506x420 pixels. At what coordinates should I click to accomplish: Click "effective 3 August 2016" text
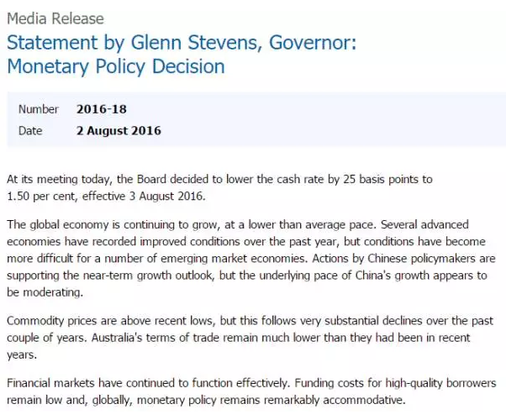coord(144,196)
